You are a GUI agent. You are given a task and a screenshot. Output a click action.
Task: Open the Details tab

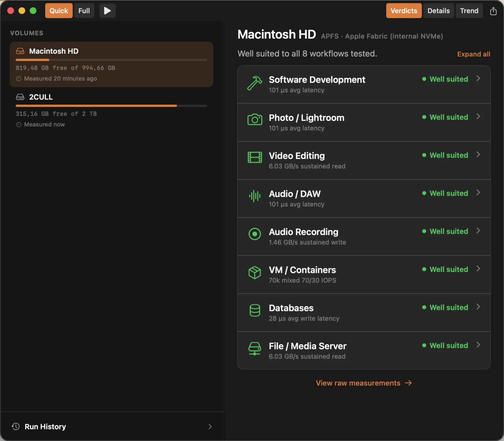point(438,11)
